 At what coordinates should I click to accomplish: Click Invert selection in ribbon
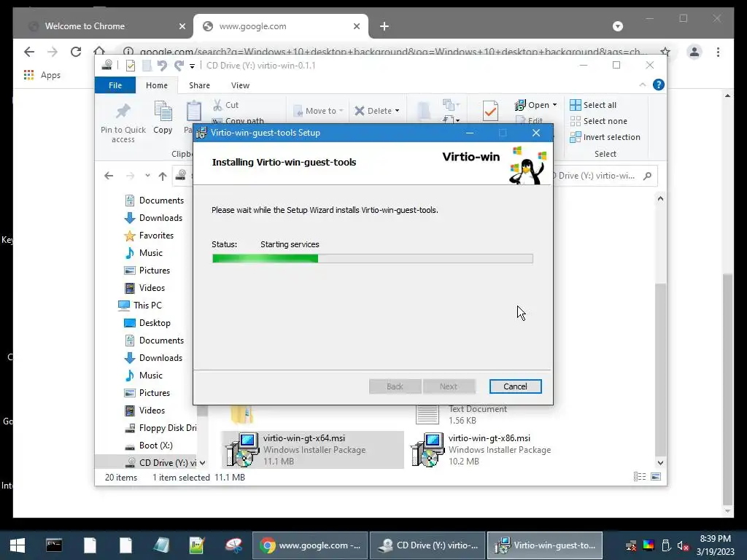605,137
